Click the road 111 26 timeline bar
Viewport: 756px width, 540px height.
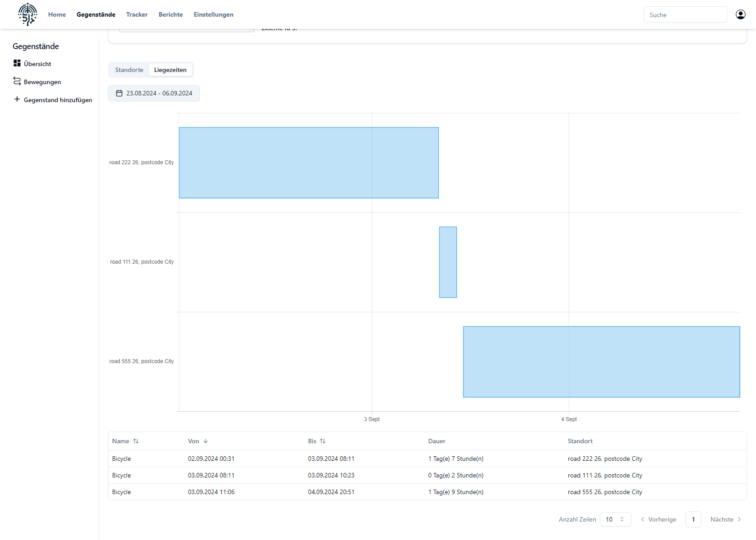448,262
